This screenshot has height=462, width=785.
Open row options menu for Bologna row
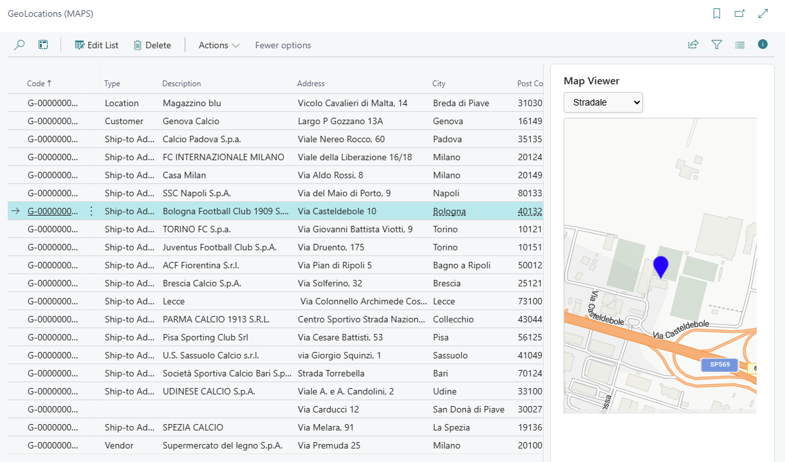click(x=91, y=211)
